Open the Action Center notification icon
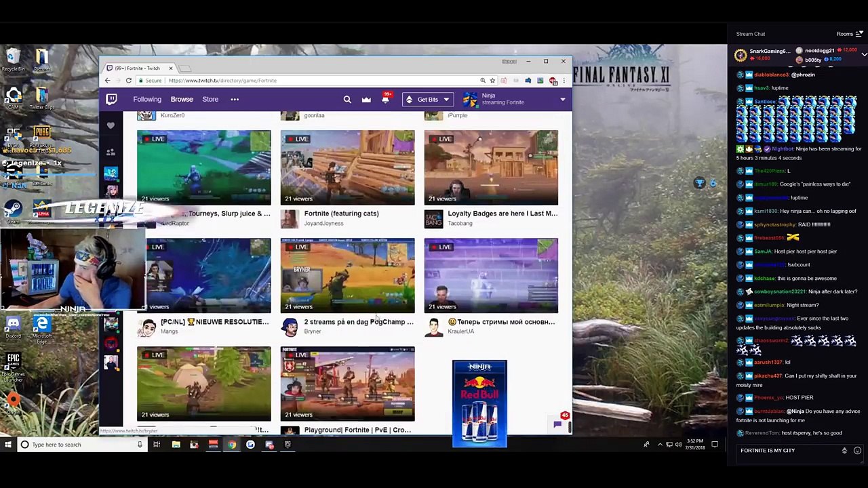The height and width of the screenshot is (488, 868). tap(715, 445)
